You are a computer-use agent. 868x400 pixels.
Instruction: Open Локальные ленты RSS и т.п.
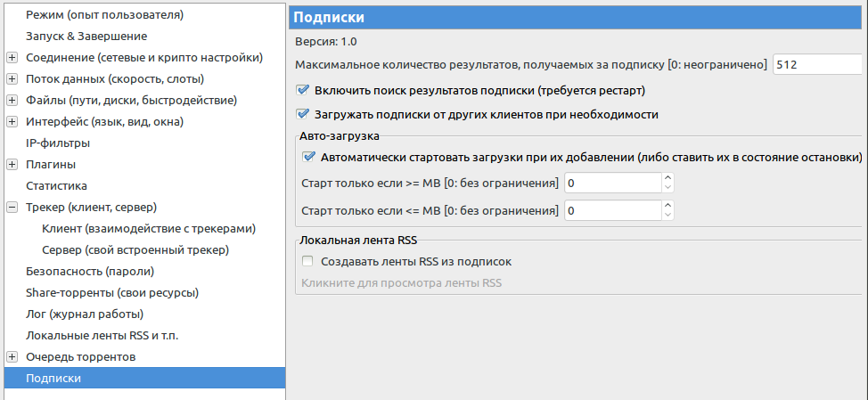tap(102, 336)
